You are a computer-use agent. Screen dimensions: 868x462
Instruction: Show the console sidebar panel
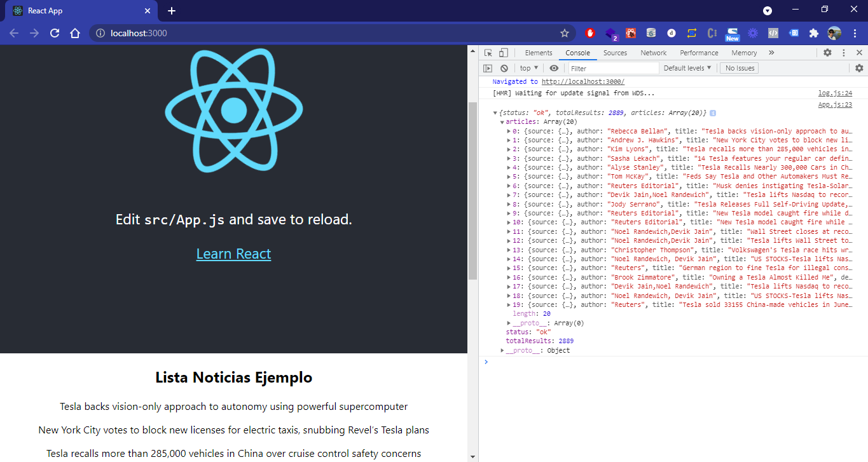pos(488,68)
